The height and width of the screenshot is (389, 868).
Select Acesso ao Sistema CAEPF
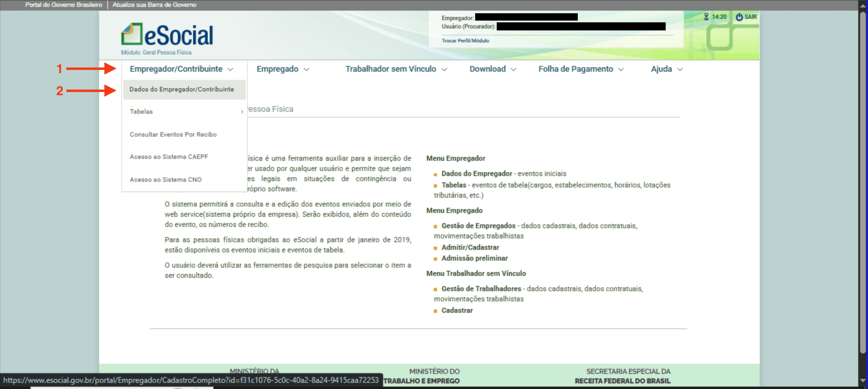pos(169,157)
